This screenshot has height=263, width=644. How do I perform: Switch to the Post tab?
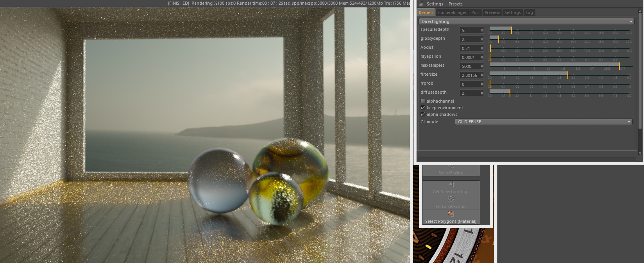476,12
